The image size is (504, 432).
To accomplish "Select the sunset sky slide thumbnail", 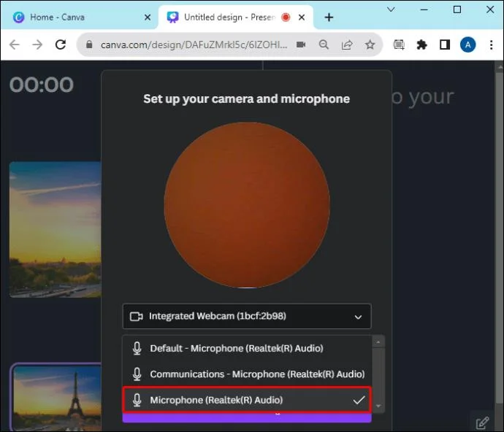I will [x=56, y=229].
